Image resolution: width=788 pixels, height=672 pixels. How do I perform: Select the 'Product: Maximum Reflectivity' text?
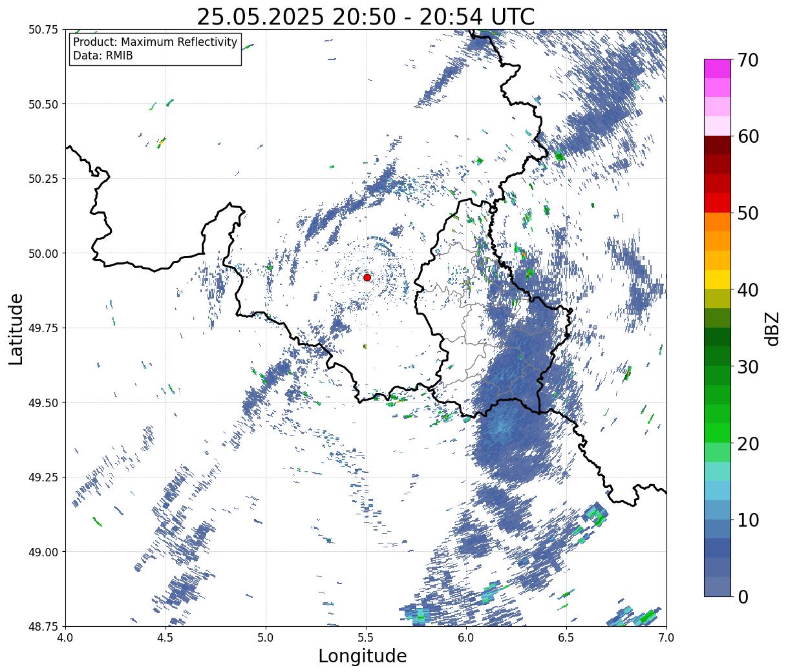155,43
